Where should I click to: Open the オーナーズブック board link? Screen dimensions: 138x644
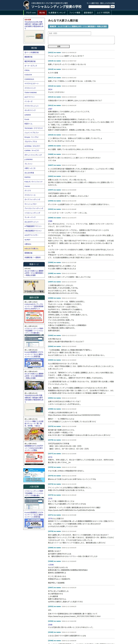[34, 66]
